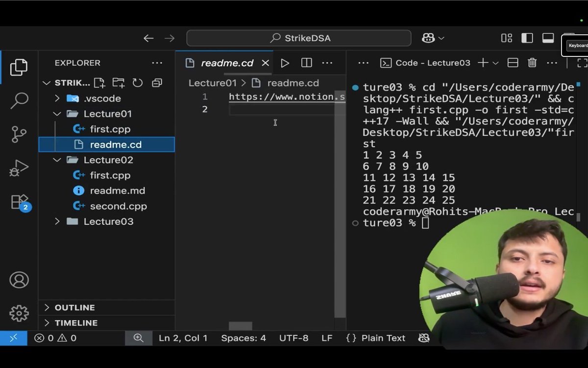Toggle the bottom panel visibility
The width and height of the screenshot is (588, 368).
pyautogui.click(x=548, y=38)
